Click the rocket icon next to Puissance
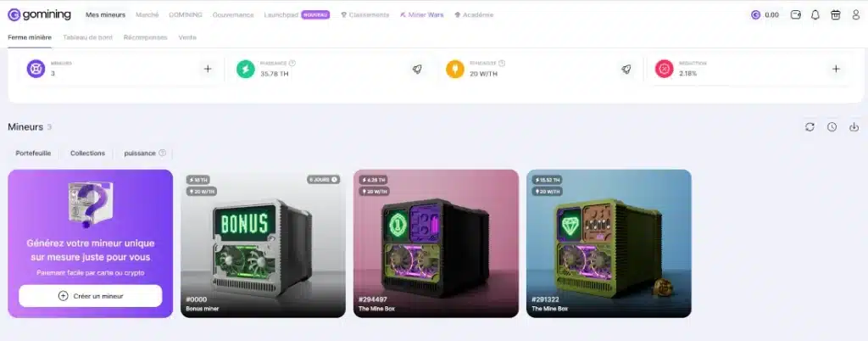The image size is (868, 341). coord(417,70)
